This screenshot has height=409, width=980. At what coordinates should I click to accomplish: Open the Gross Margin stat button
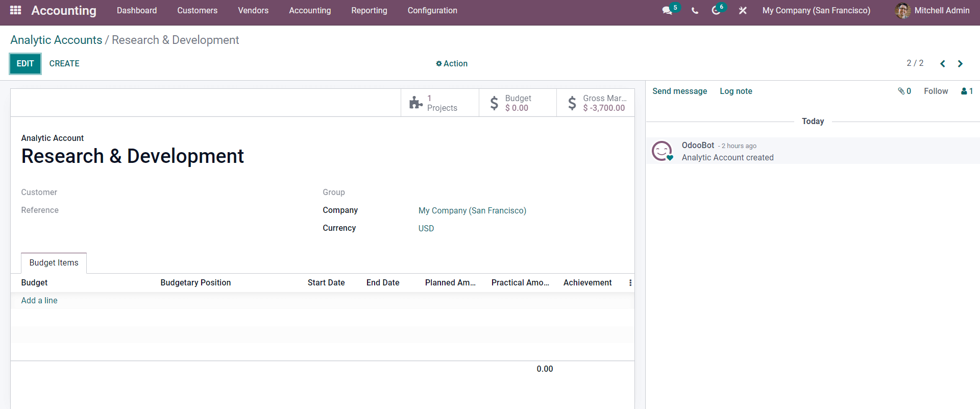[x=596, y=103]
